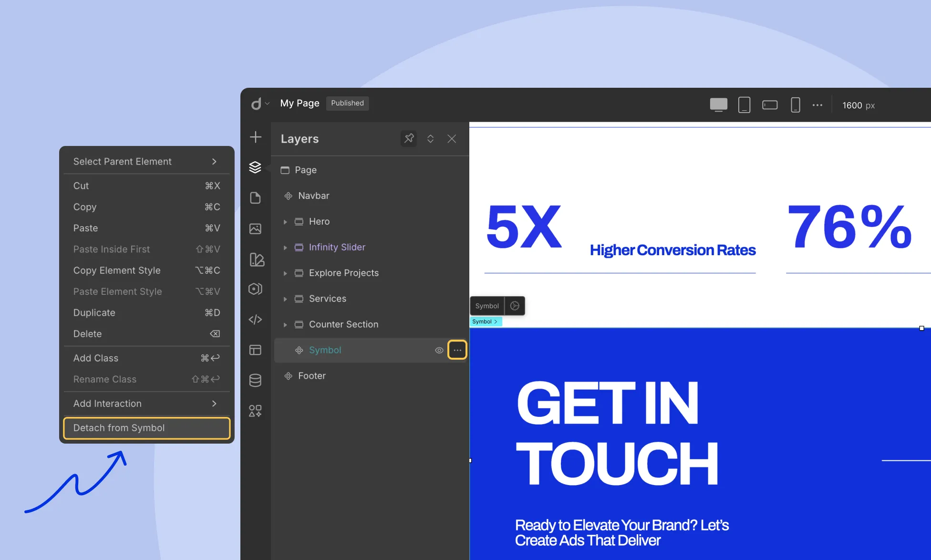Choose Cut from context menu

146,186
